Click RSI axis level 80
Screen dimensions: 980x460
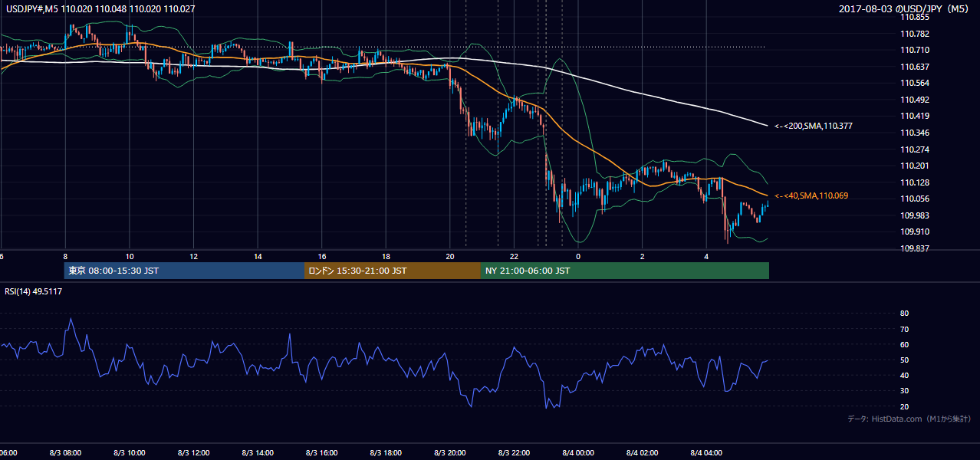point(905,314)
